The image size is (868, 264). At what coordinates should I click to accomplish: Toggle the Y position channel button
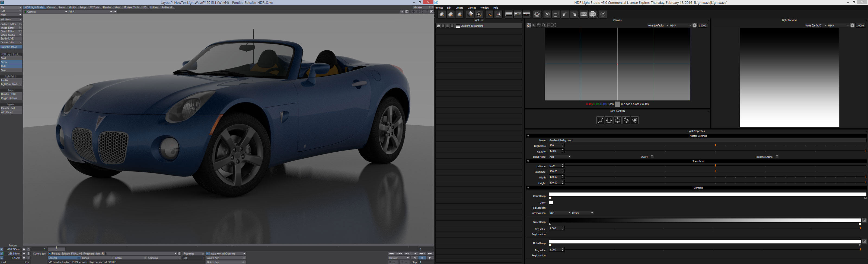pos(2,253)
